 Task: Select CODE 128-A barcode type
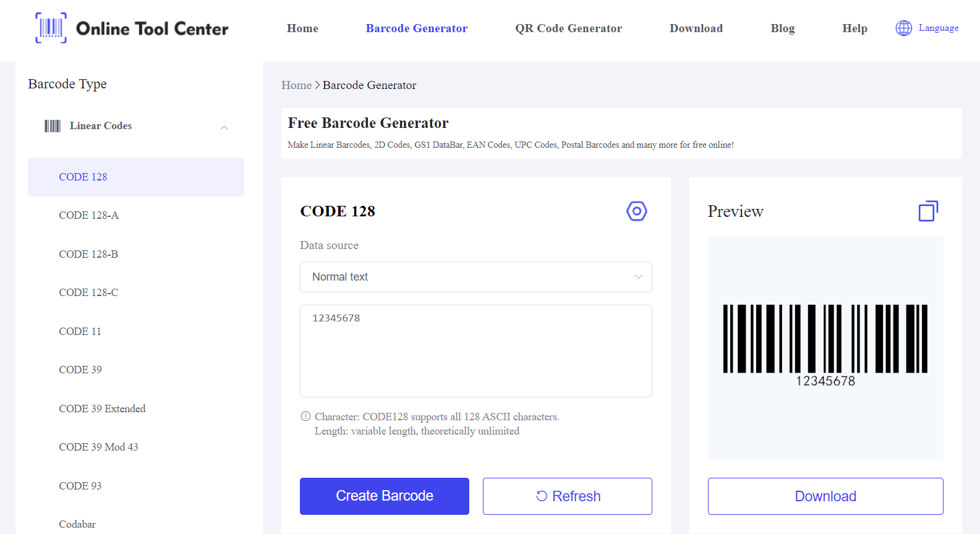[x=136, y=215]
